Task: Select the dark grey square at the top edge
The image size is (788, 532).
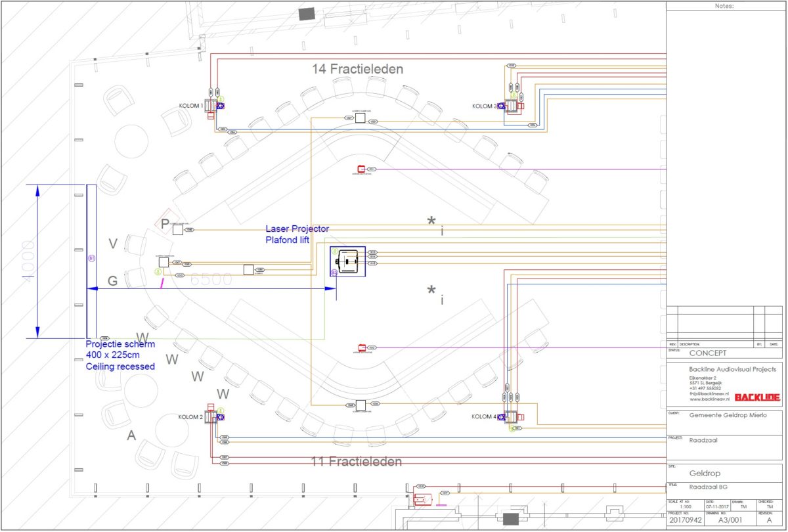Action: pos(307,14)
